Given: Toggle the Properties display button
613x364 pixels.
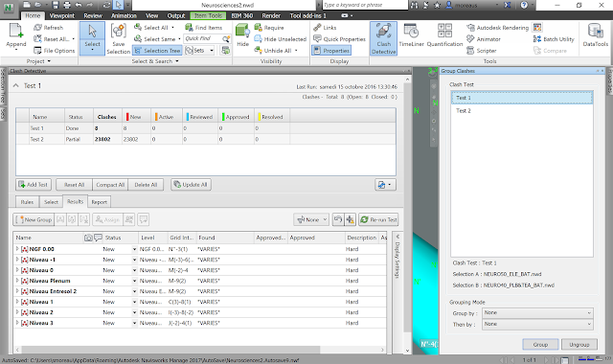Looking at the screenshot, I should [x=331, y=51].
